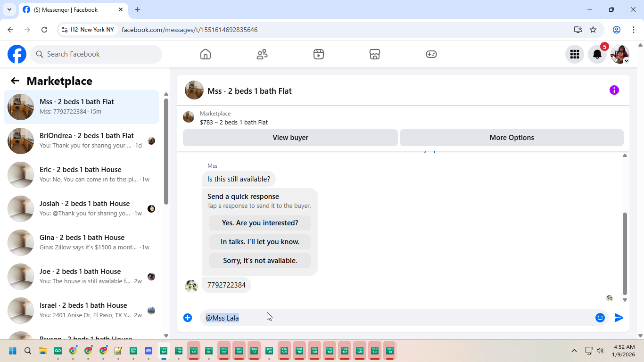
Task: Click the message bubble 7792722384
Action: coord(226,285)
